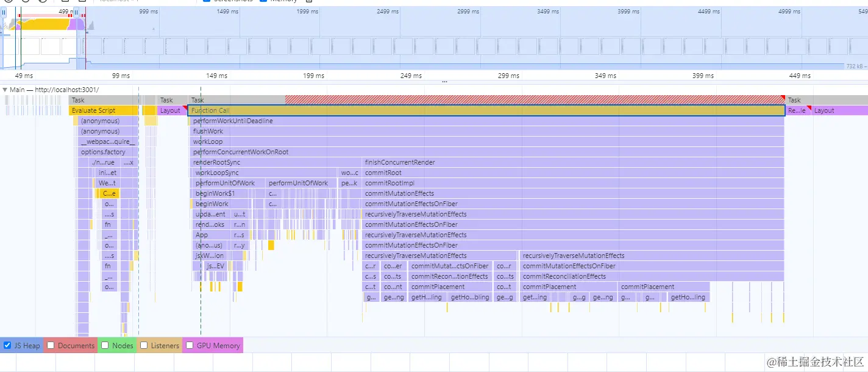Select the workLoopSync frame
868x372 pixels.
pyautogui.click(x=265, y=173)
